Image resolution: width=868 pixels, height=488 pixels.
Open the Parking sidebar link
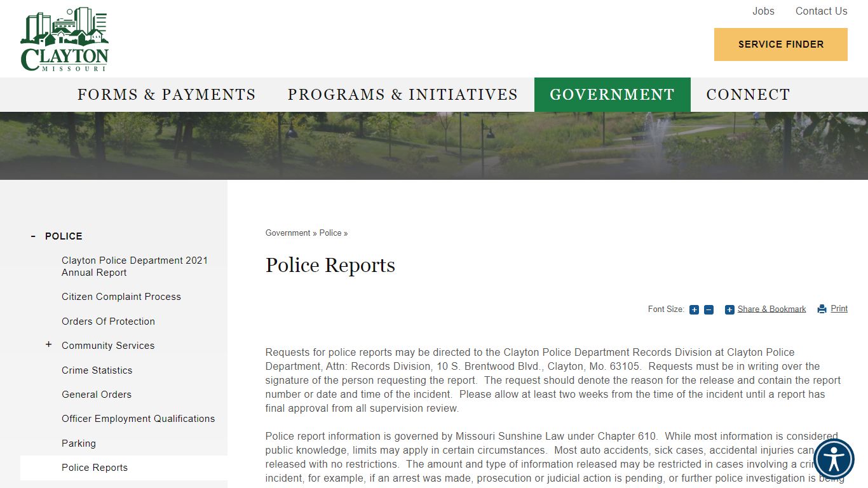pyautogui.click(x=79, y=444)
